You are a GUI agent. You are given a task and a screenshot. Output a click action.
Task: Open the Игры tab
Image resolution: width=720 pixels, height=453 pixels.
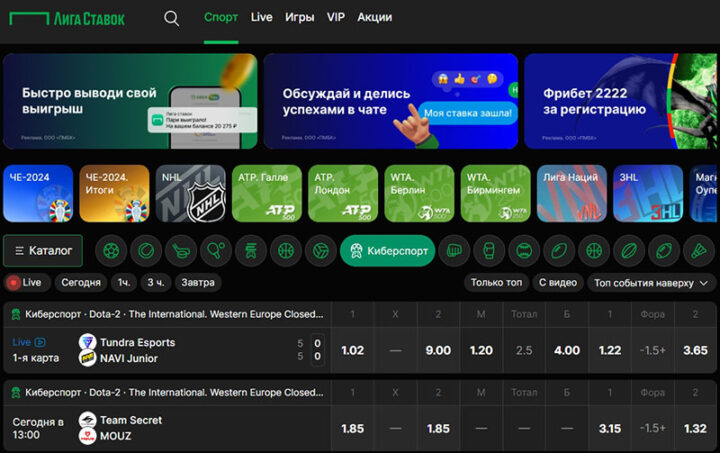tap(299, 17)
